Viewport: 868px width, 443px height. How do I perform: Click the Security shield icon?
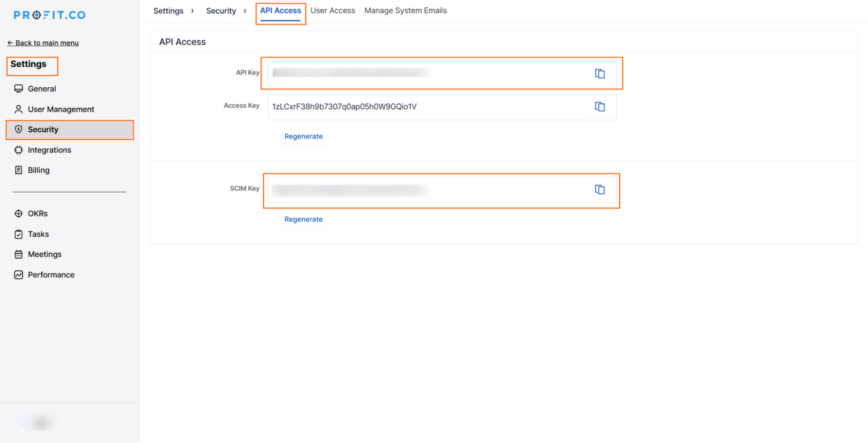[19, 129]
